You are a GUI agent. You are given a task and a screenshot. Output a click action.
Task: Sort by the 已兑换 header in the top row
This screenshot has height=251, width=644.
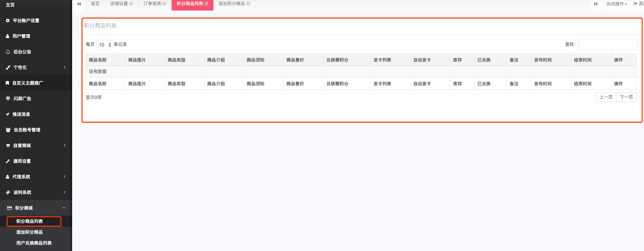click(x=490, y=60)
